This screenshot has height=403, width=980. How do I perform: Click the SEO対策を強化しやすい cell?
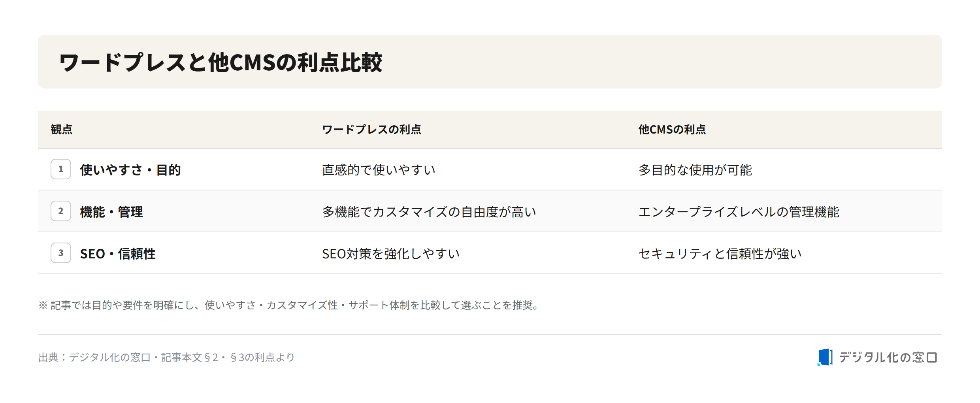(x=391, y=254)
